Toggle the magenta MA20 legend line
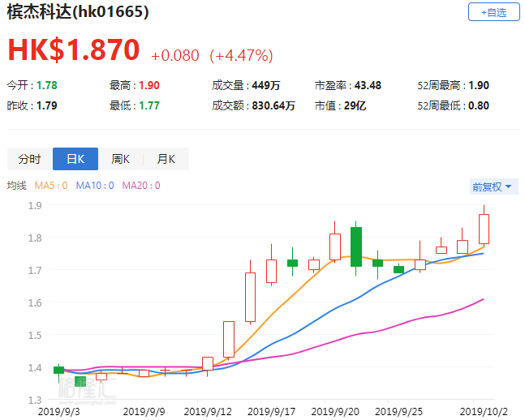The width and height of the screenshot is (525, 420). tap(140, 186)
